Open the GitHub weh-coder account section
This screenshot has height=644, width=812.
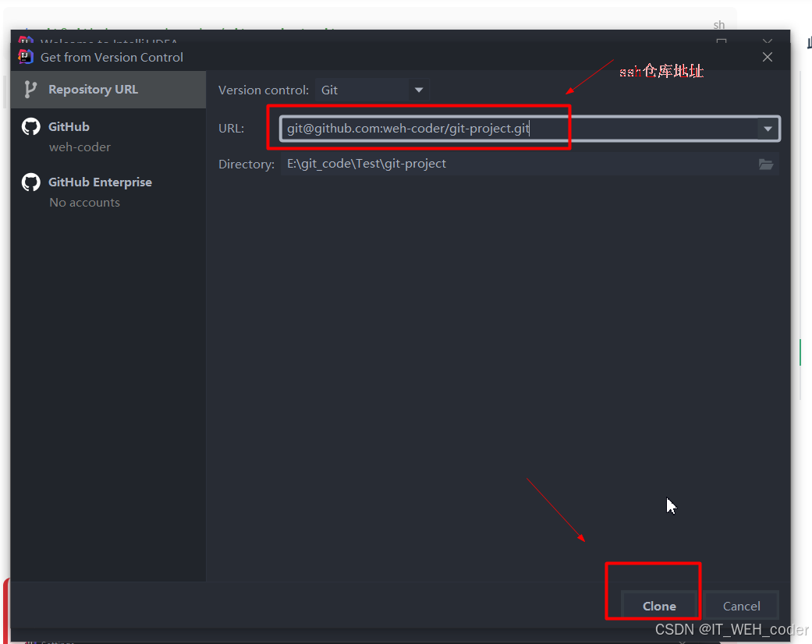pos(108,136)
